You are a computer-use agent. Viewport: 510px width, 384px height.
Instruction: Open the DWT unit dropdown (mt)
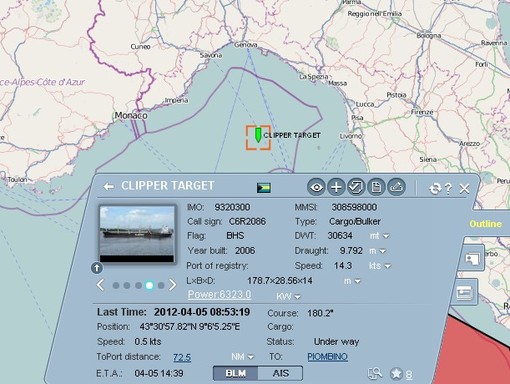click(x=379, y=236)
